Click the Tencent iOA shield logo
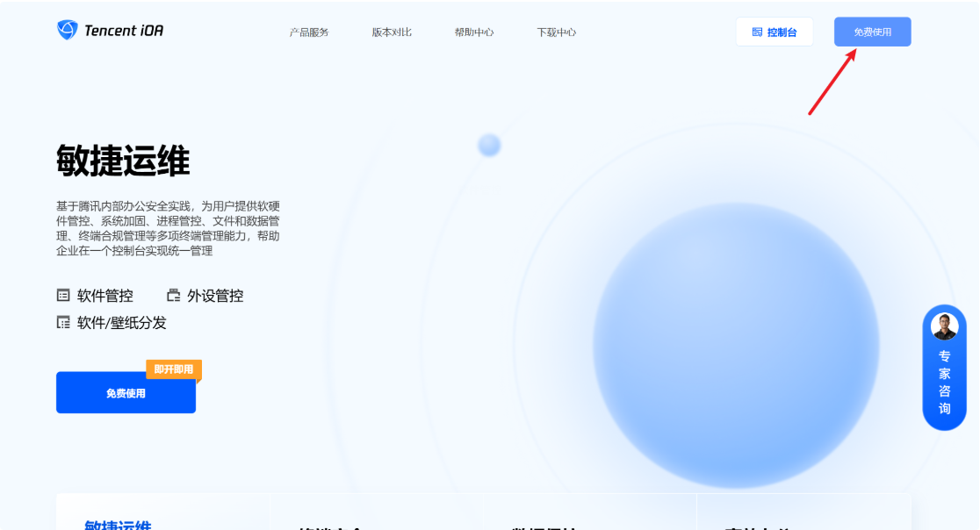The image size is (980, 530). pos(67,29)
